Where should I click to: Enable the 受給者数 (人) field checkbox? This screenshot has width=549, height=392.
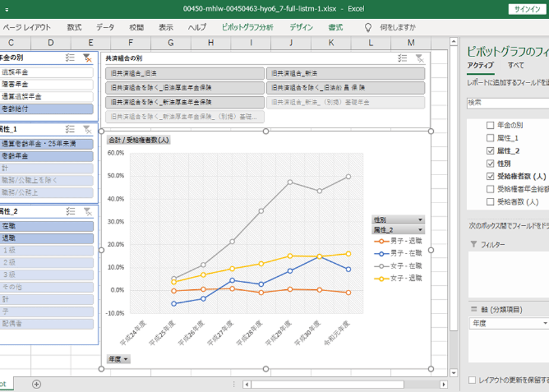490,201
